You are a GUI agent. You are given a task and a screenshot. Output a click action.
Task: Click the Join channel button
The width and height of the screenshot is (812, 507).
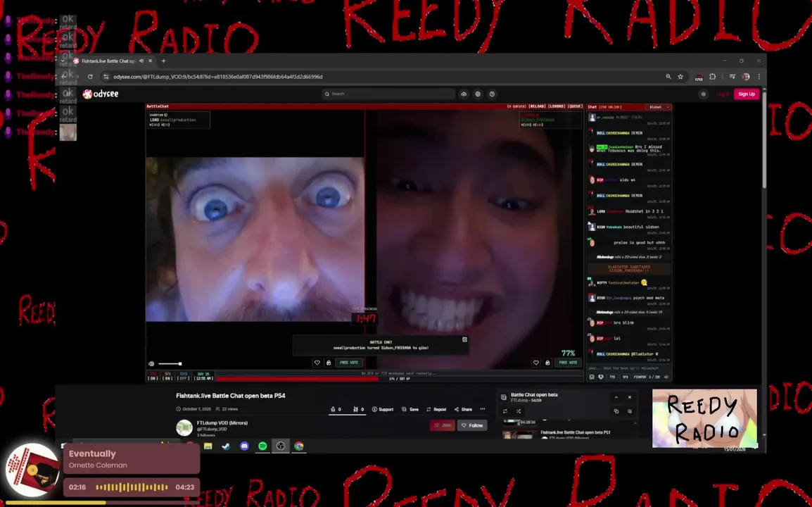(443, 425)
